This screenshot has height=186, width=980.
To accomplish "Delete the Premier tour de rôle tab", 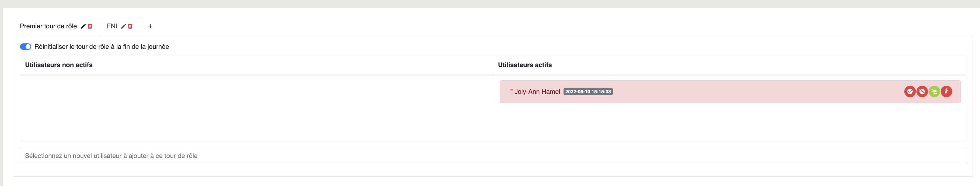I will [x=90, y=26].
